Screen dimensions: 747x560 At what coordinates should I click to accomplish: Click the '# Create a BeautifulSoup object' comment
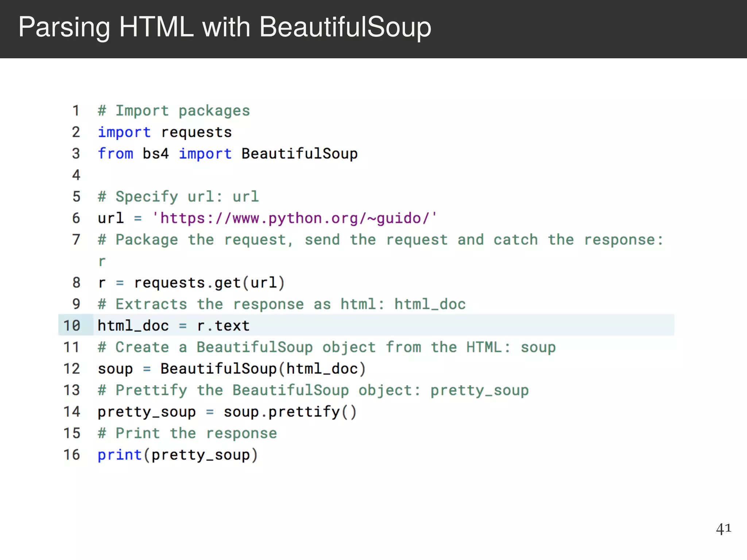click(x=327, y=347)
